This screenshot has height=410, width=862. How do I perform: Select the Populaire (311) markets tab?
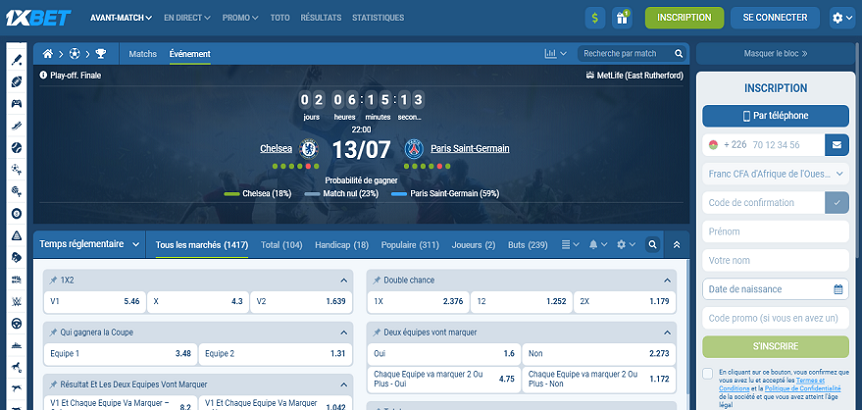pos(410,245)
